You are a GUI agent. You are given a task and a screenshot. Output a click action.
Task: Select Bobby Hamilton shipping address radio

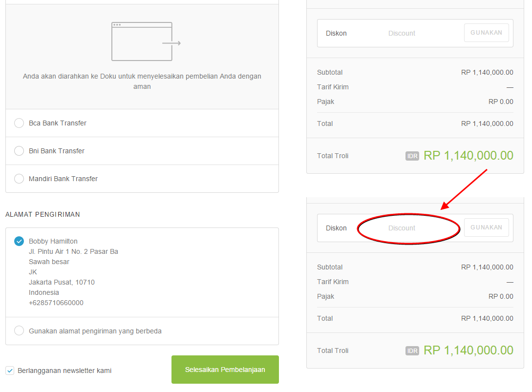pos(19,241)
